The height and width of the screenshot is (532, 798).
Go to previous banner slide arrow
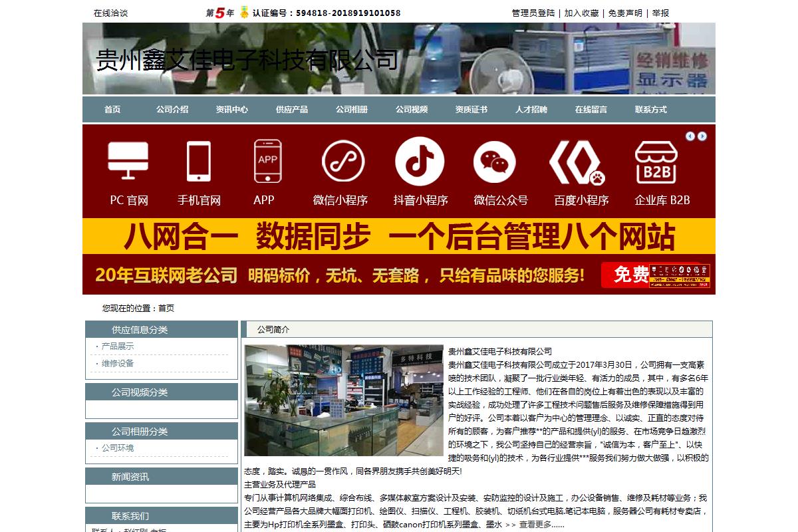pos(690,136)
